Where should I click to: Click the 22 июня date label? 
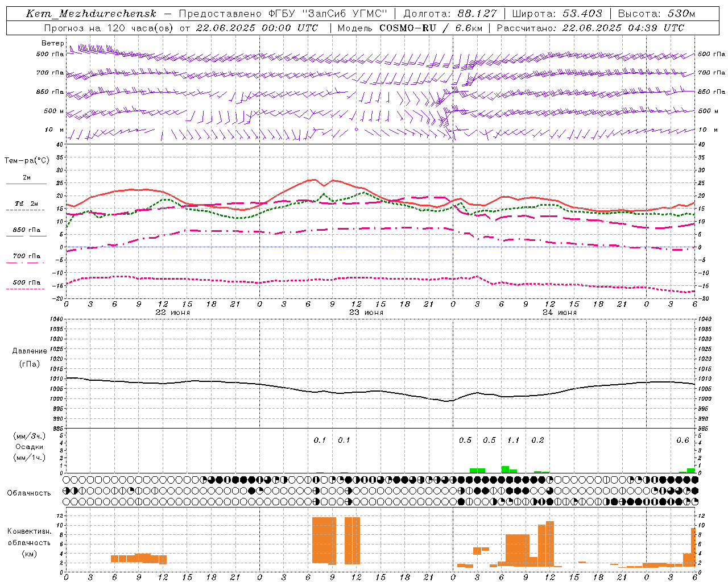(x=172, y=313)
